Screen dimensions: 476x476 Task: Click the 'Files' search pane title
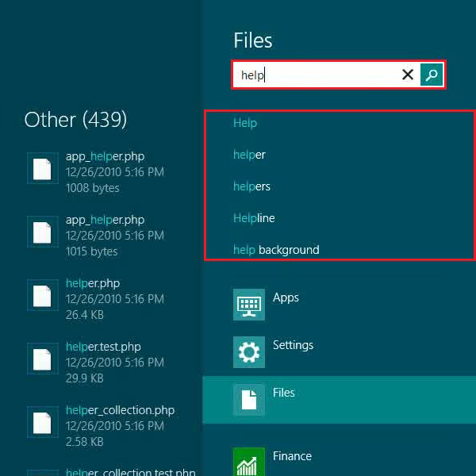pos(253,40)
